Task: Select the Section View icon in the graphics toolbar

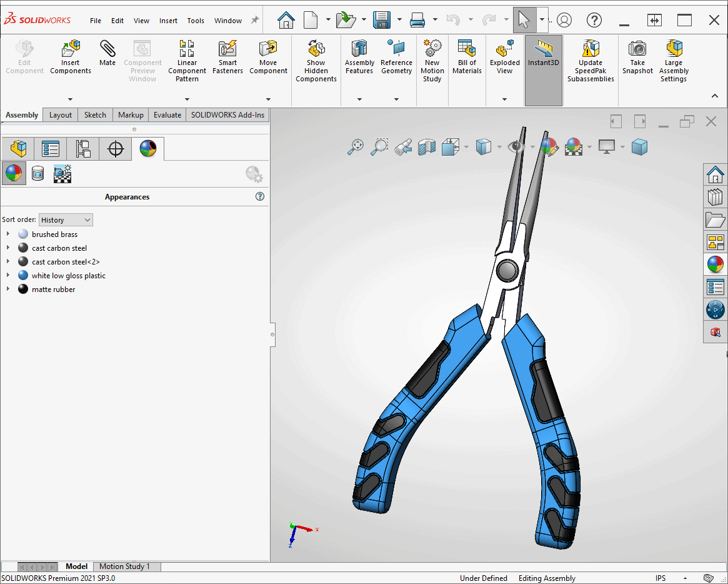Action: (427, 147)
